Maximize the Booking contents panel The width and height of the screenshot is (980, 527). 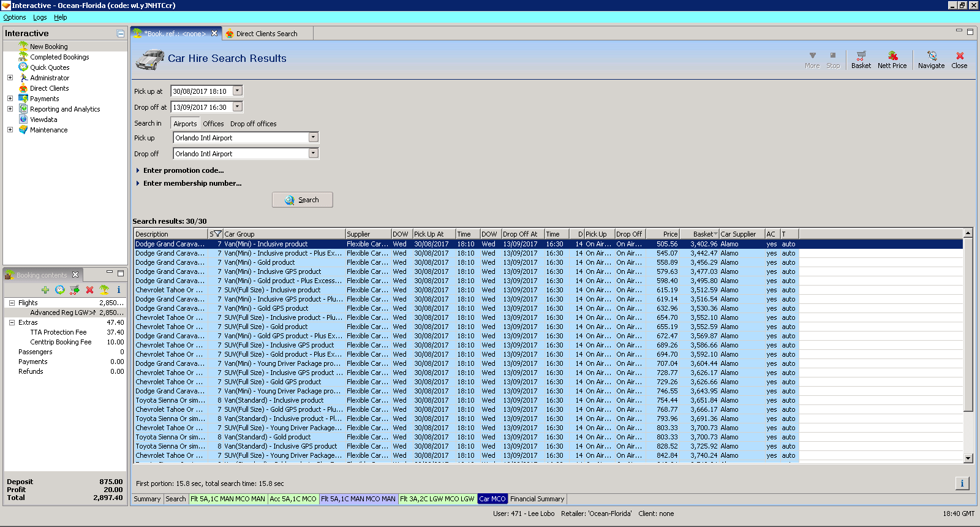(121, 273)
